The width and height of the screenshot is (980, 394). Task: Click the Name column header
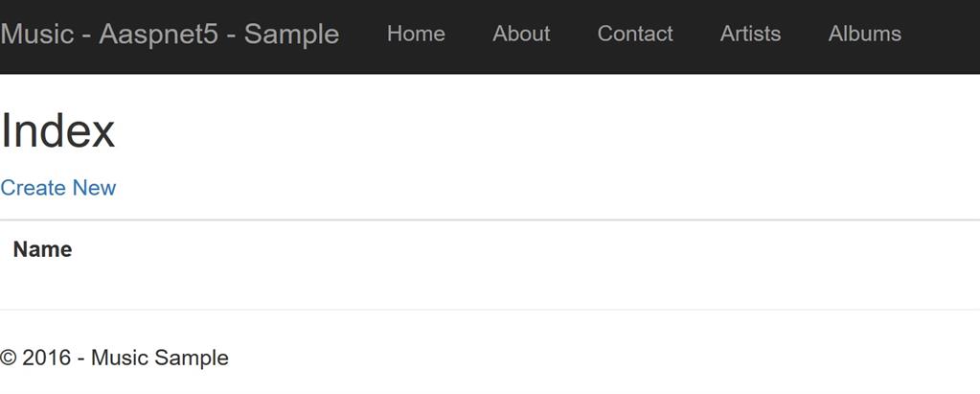(x=43, y=250)
